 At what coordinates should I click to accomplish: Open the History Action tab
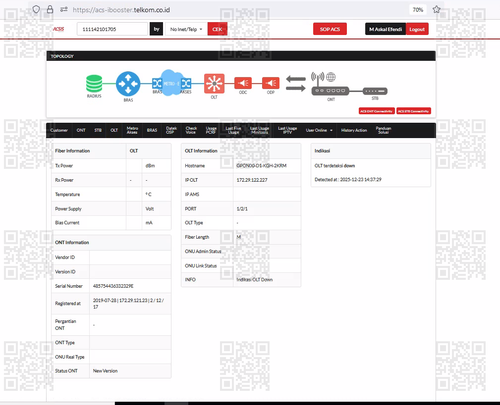[x=354, y=130]
